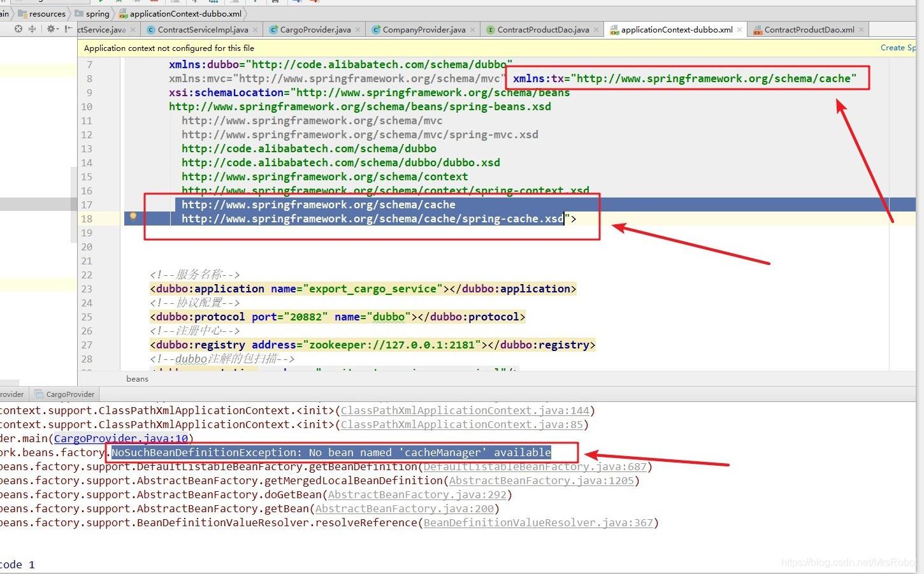This screenshot has width=924, height=574.
Task: Click the scroll from source target icon
Action: (18, 29)
